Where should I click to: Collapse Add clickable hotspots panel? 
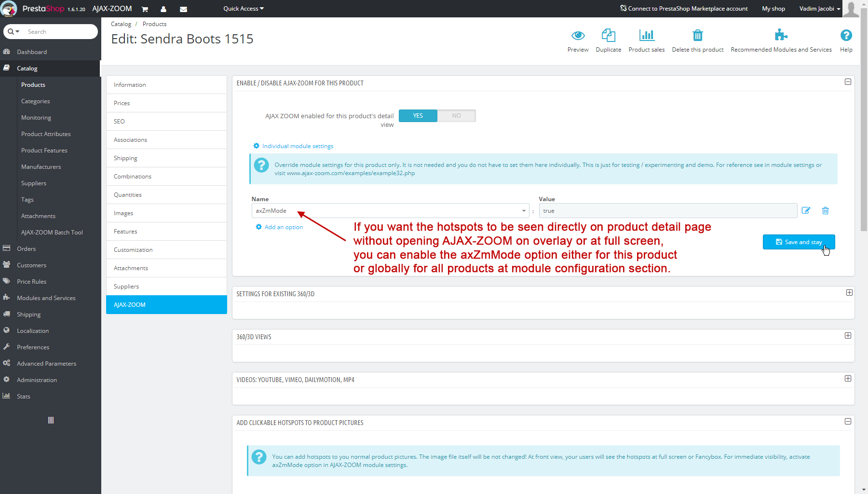[x=848, y=422]
